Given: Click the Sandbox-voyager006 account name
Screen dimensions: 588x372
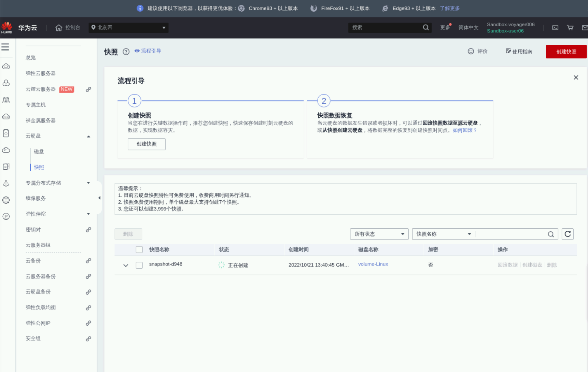Looking at the screenshot, I should click(x=510, y=25).
